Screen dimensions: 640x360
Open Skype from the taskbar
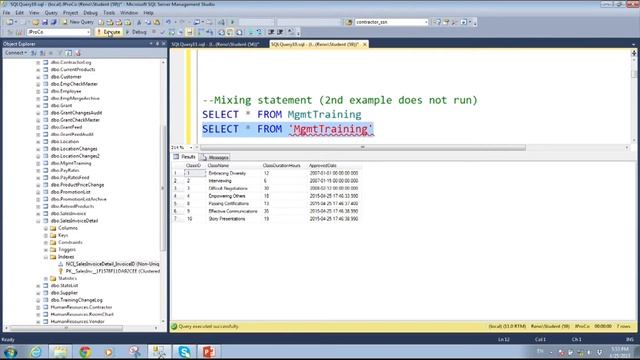pos(184,351)
